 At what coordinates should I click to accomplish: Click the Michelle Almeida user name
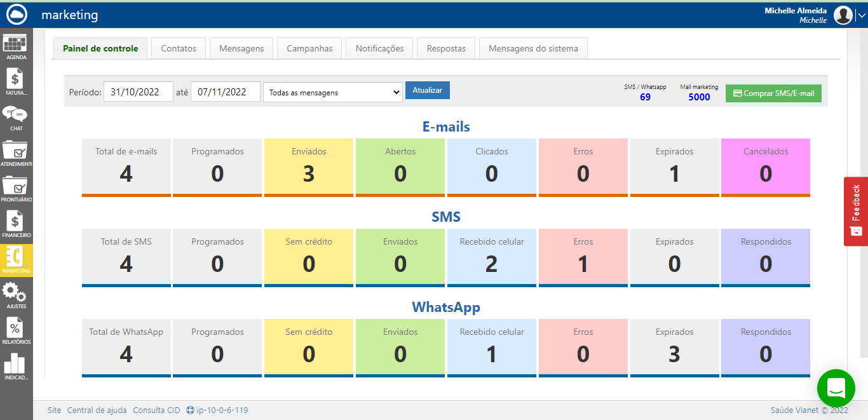click(796, 11)
